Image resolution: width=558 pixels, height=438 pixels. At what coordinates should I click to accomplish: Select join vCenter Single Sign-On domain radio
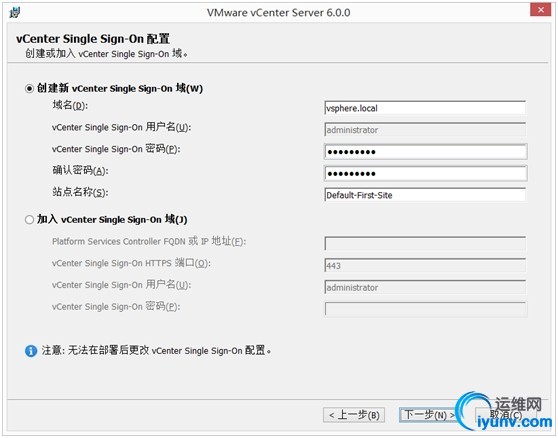pyautogui.click(x=29, y=220)
